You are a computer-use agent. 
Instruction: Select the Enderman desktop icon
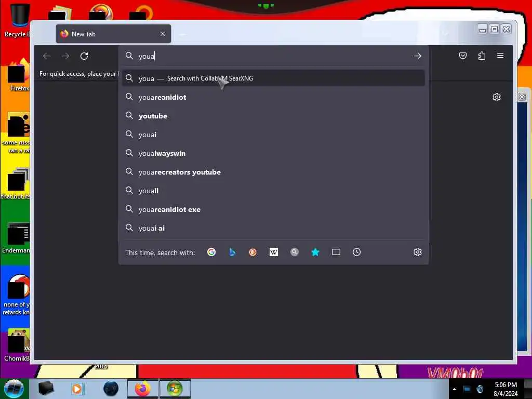pos(17,238)
